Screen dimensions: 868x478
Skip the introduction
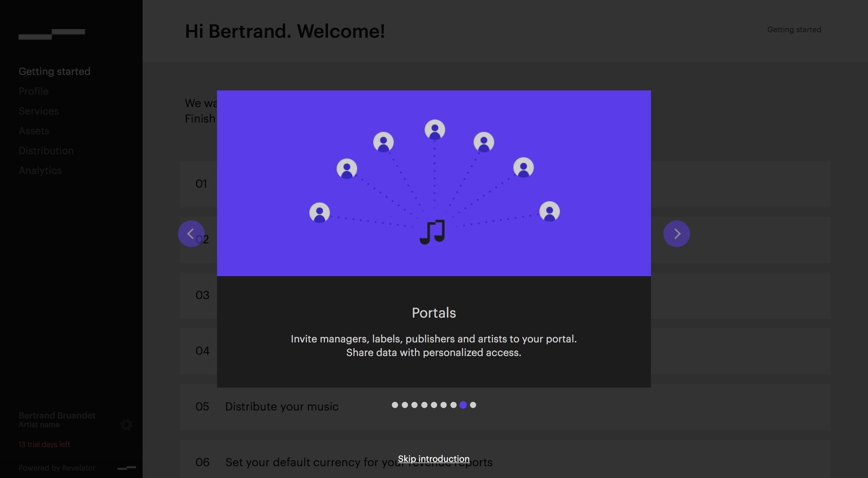pyautogui.click(x=434, y=459)
